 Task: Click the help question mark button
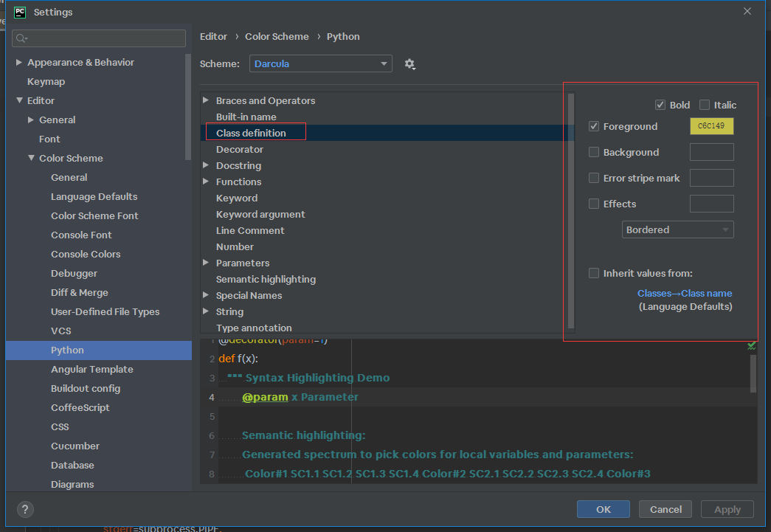tap(25, 509)
